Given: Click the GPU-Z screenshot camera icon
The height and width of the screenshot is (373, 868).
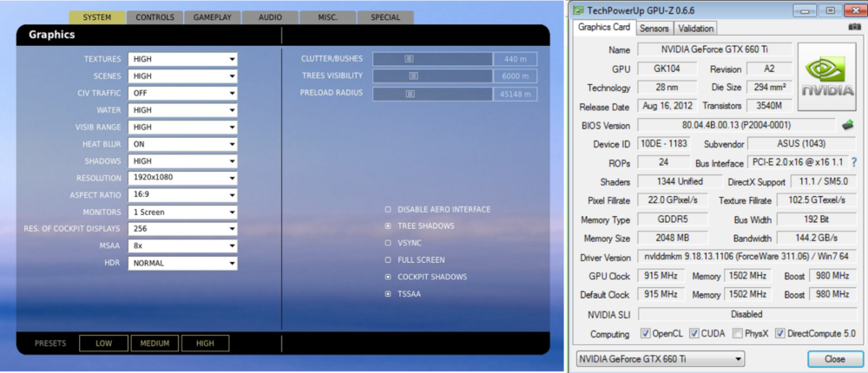Looking at the screenshot, I should pos(854,27).
